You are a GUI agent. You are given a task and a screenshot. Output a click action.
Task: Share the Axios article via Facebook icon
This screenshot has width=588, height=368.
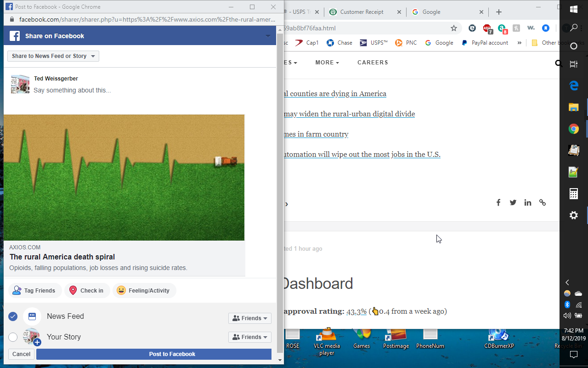498,202
